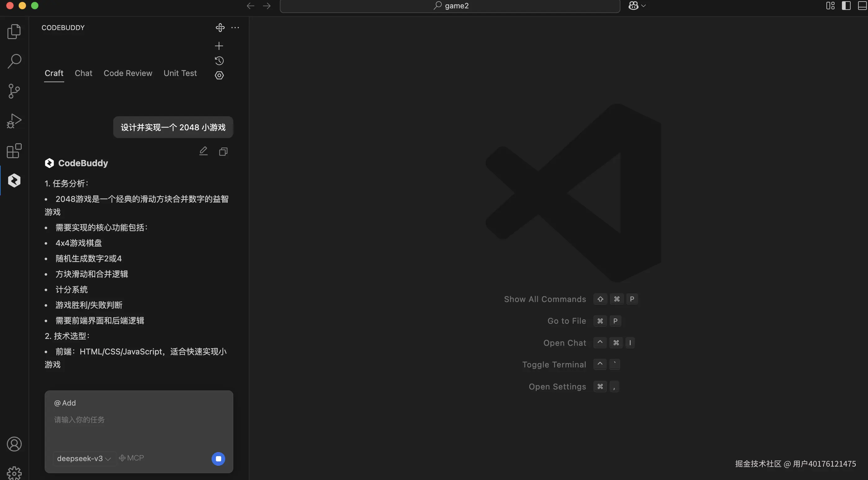Open the conversation history icon
This screenshot has width=868, height=480.
click(219, 61)
